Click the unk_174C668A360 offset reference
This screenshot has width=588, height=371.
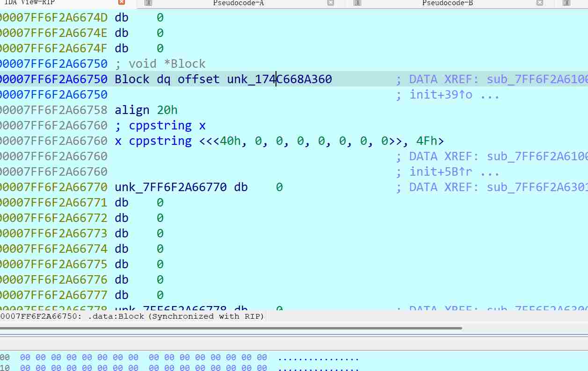(x=279, y=79)
